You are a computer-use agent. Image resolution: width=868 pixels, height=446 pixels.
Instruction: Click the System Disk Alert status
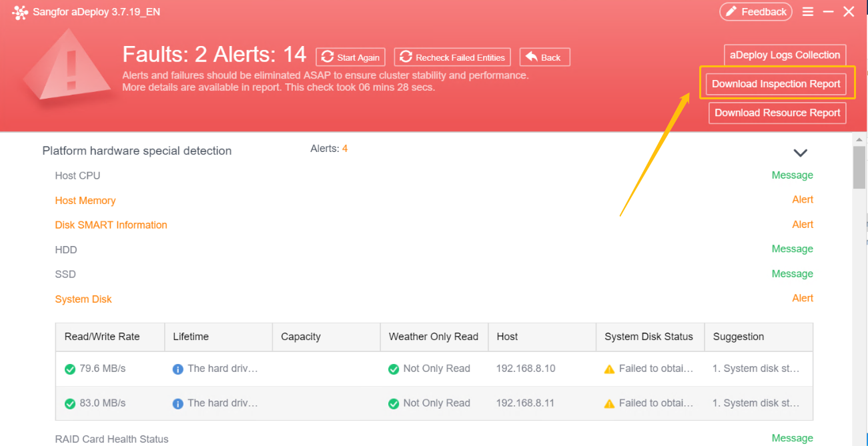(x=803, y=298)
